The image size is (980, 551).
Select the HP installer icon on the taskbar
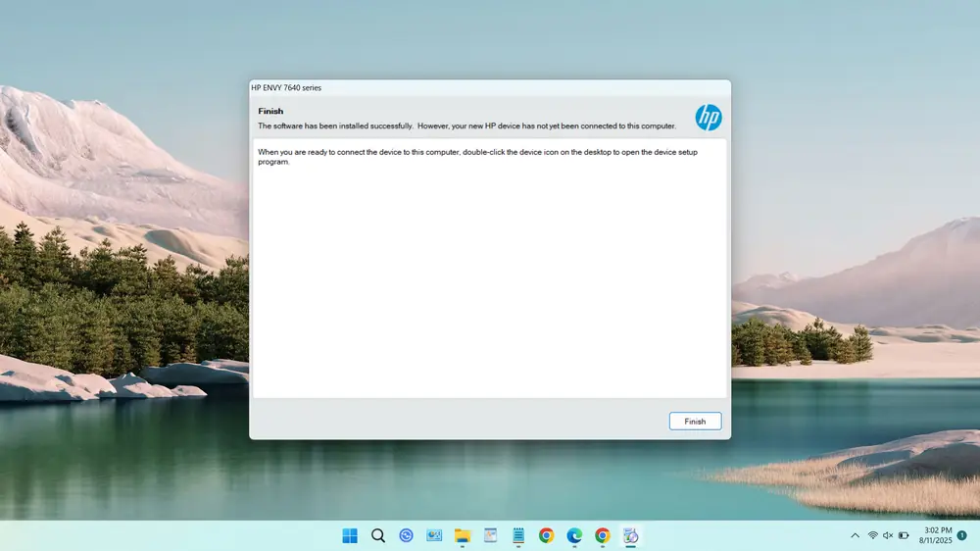click(630, 535)
